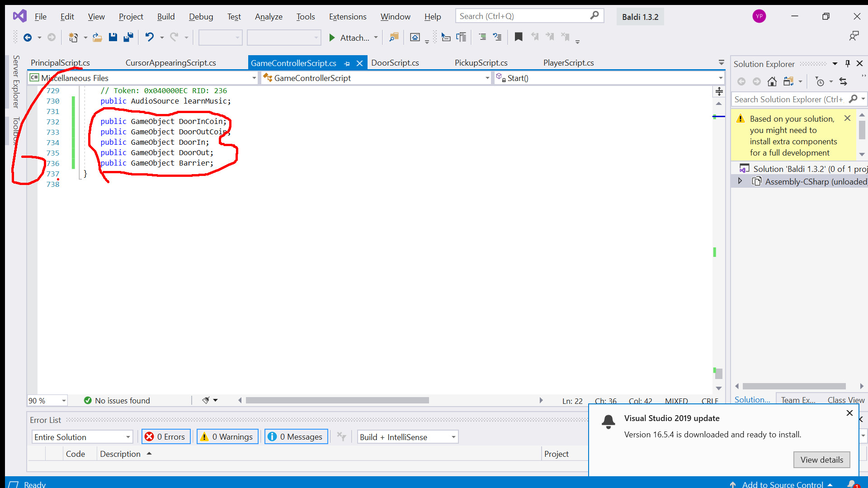
Task: Open the Find in Files icon
Action: (394, 38)
